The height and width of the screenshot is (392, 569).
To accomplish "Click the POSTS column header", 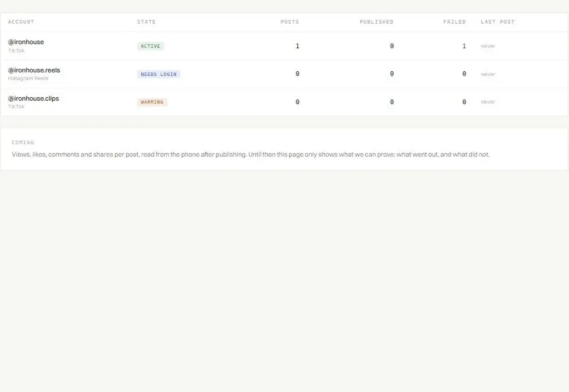I will pos(290,22).
